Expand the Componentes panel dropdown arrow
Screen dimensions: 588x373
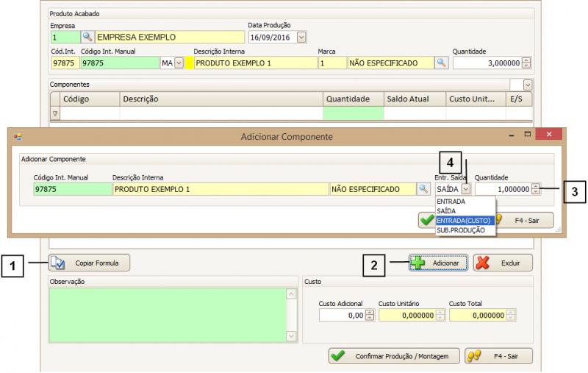[x=526, y=85]
